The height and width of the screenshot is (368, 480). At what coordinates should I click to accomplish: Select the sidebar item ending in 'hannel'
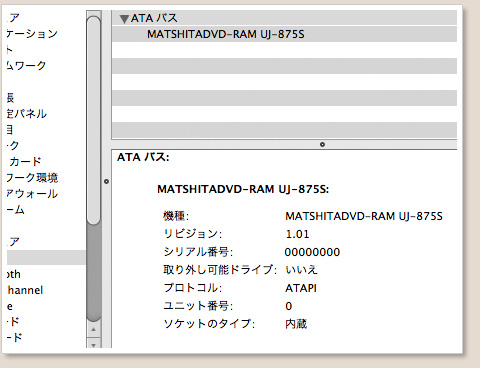tap(25, 290)
